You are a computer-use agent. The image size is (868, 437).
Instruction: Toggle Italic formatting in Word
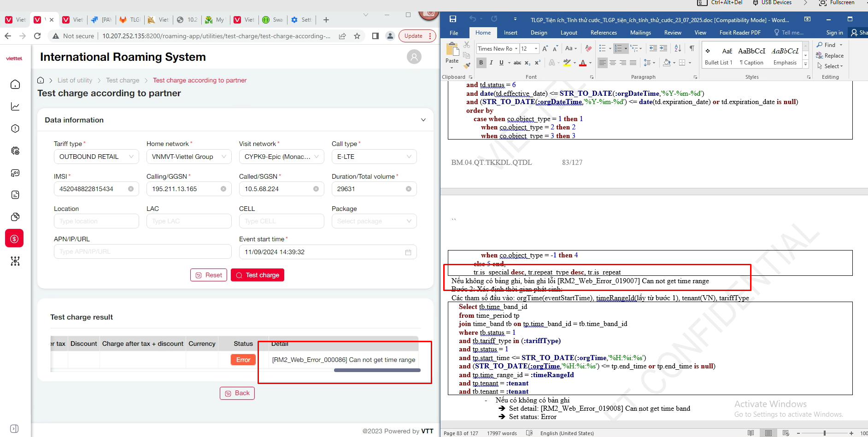pos(491,63)
